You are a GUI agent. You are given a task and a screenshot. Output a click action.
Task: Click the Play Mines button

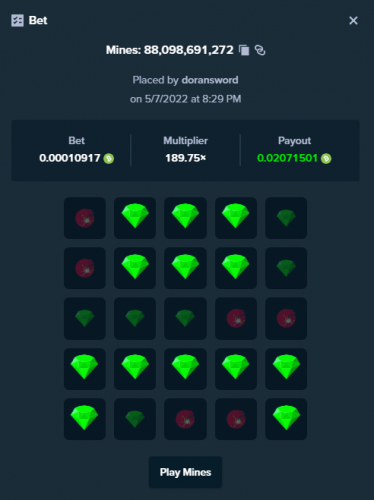185,472
